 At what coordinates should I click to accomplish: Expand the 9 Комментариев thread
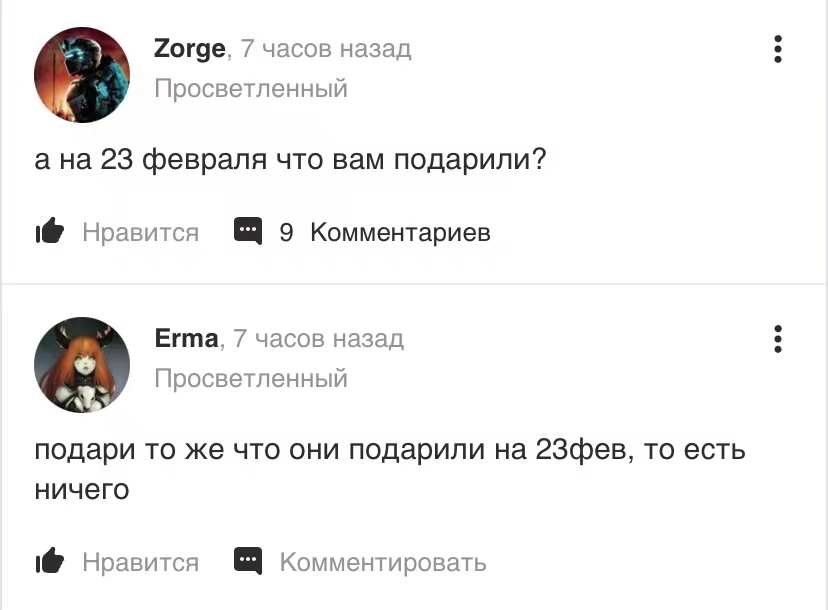pyautogui.click(x=385, y=232)
